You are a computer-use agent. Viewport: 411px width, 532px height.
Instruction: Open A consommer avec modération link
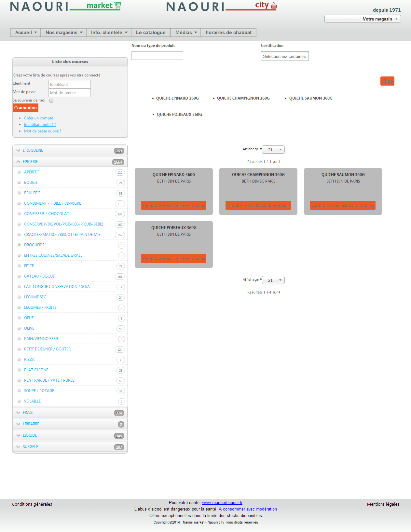click(248, 509)
